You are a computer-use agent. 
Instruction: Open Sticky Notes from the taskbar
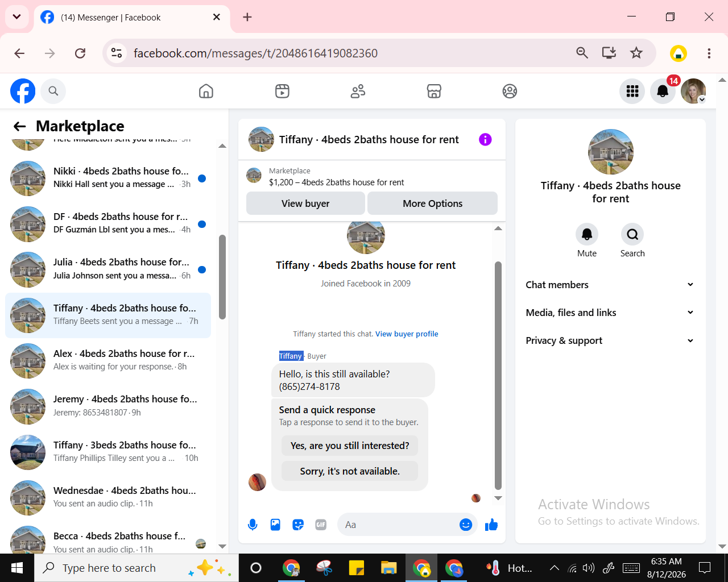(x=356, y=568)
